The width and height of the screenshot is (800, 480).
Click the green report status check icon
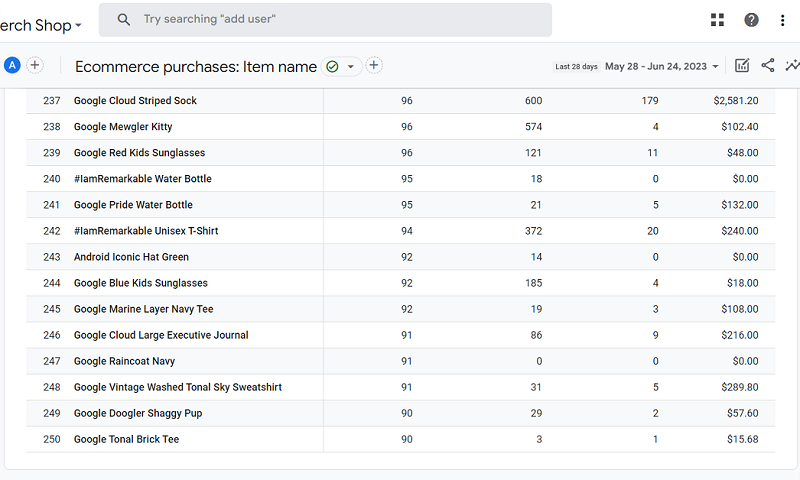pyautogui.click(x=332, y=67)
